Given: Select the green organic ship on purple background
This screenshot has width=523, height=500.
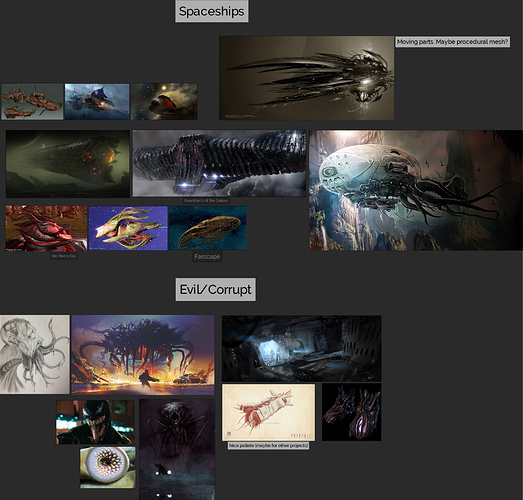Looking at the screenshot, I should tap(128, 228).
